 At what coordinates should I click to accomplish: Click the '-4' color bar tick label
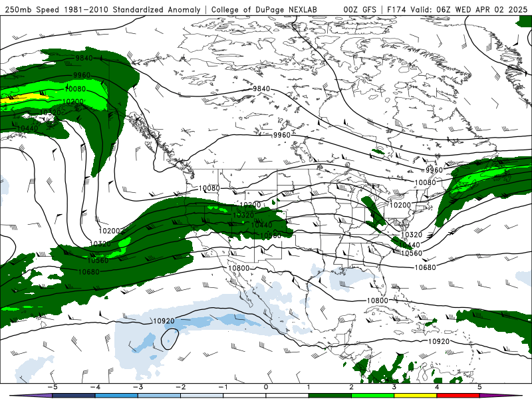94,387
